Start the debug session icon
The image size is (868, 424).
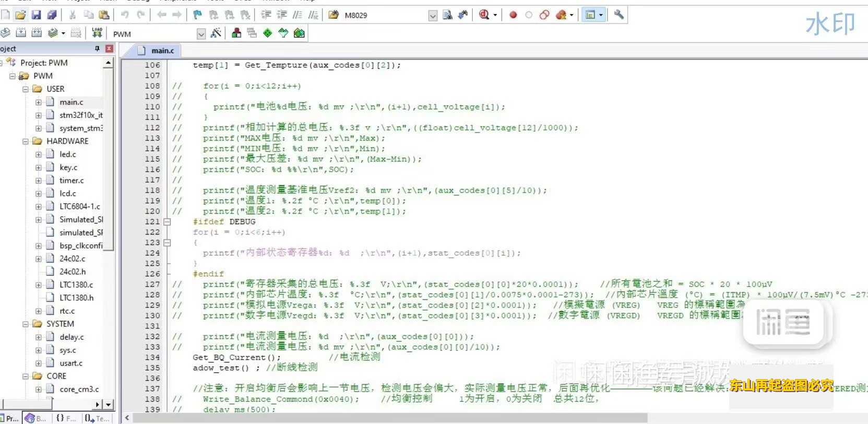pyautogui.click(x=484, y=15)
